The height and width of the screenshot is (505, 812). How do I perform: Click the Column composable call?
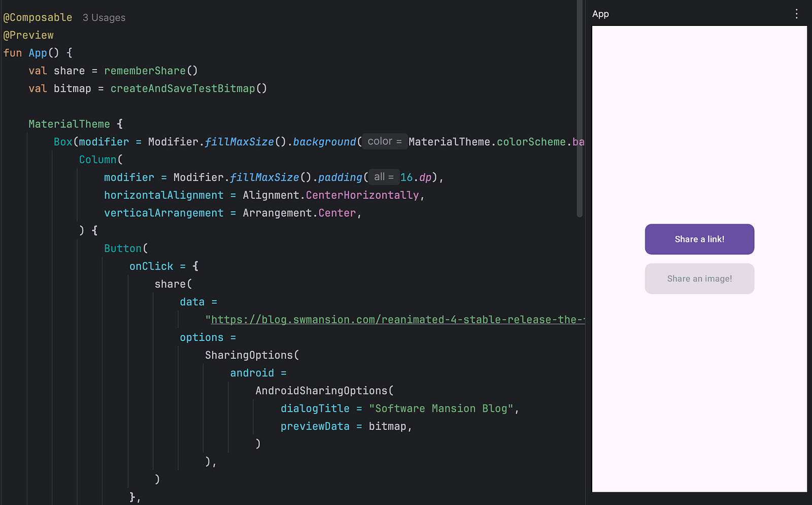(97, 160)
